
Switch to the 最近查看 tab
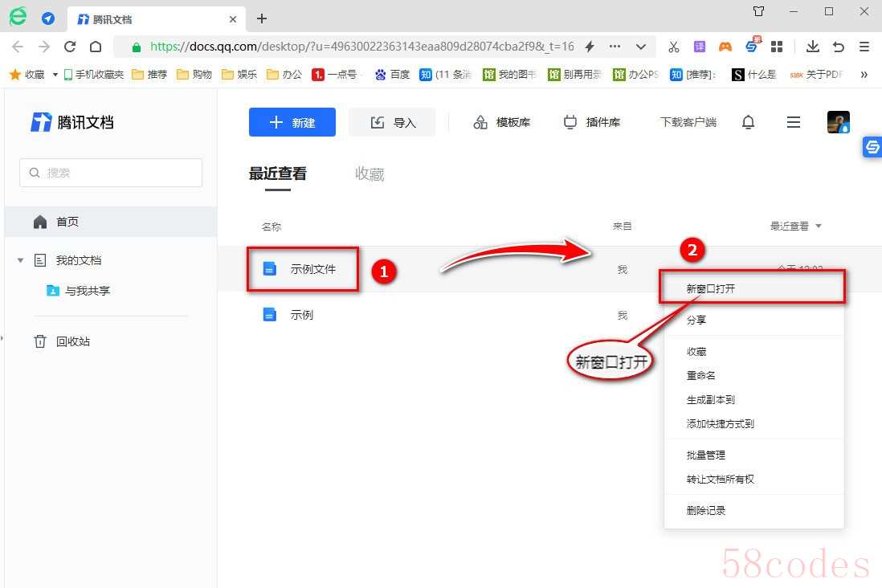[277, 174]
